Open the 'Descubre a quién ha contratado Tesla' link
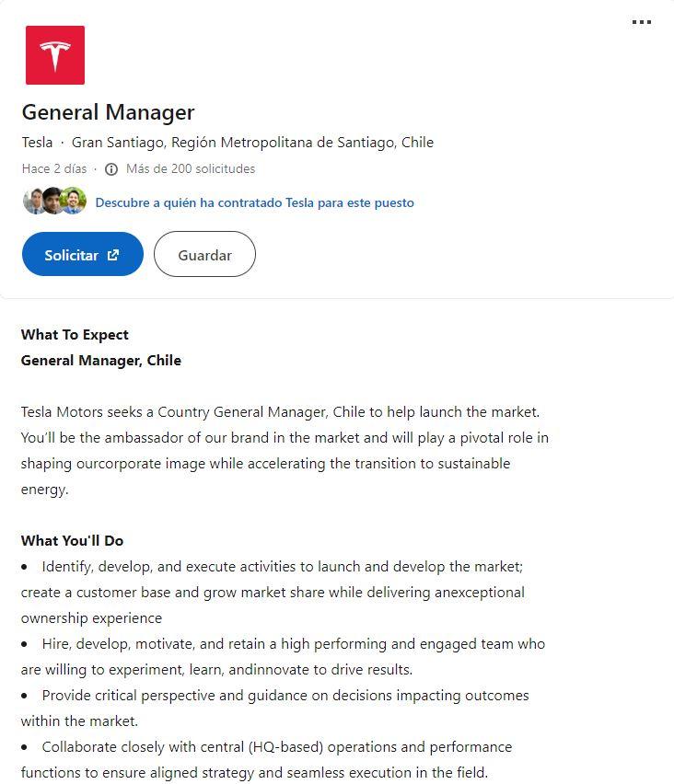Viewport: 674px width, 784px height. (254, 202)
